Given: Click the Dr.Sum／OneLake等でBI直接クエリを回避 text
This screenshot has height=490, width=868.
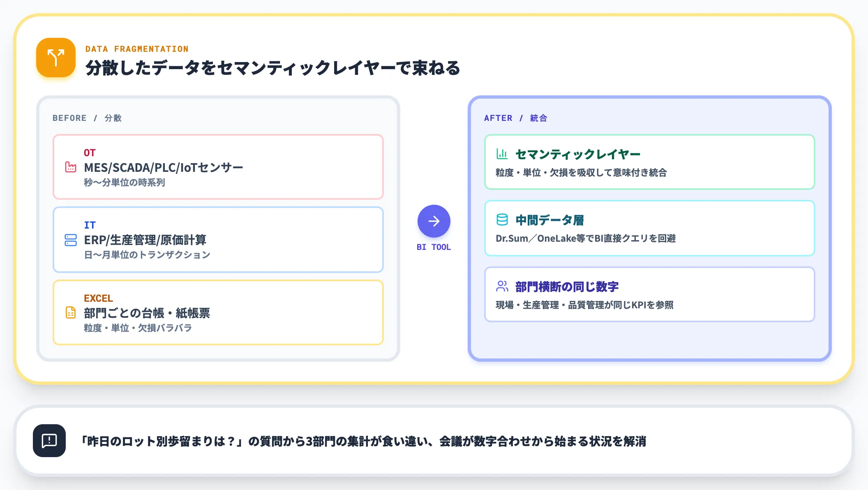Looking at the screenshot, I should pyautogui.click(x=586, y=238).
